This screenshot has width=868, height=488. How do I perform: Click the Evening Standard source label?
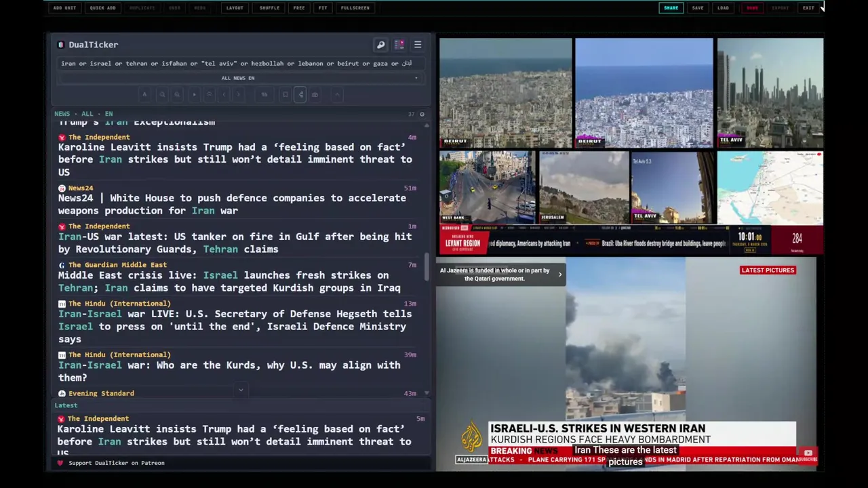point(101,393)
